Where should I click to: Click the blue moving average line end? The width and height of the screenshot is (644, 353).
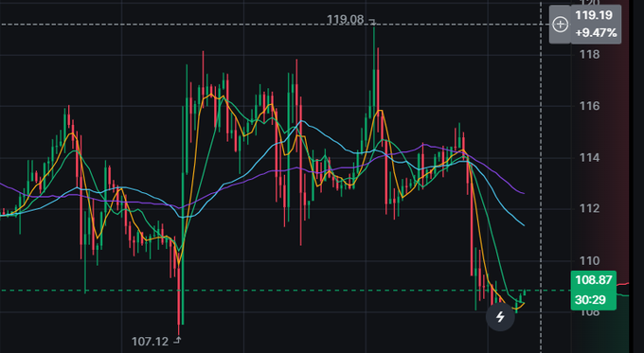(x=524, y=225)
